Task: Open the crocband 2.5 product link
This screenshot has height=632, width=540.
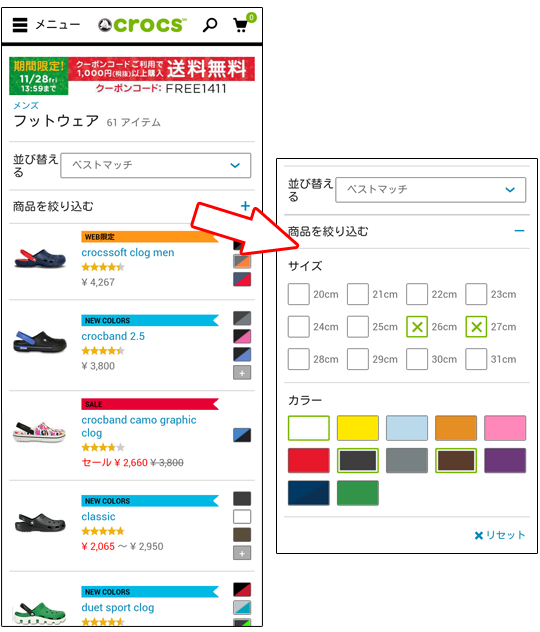Action: pos(113,336)
